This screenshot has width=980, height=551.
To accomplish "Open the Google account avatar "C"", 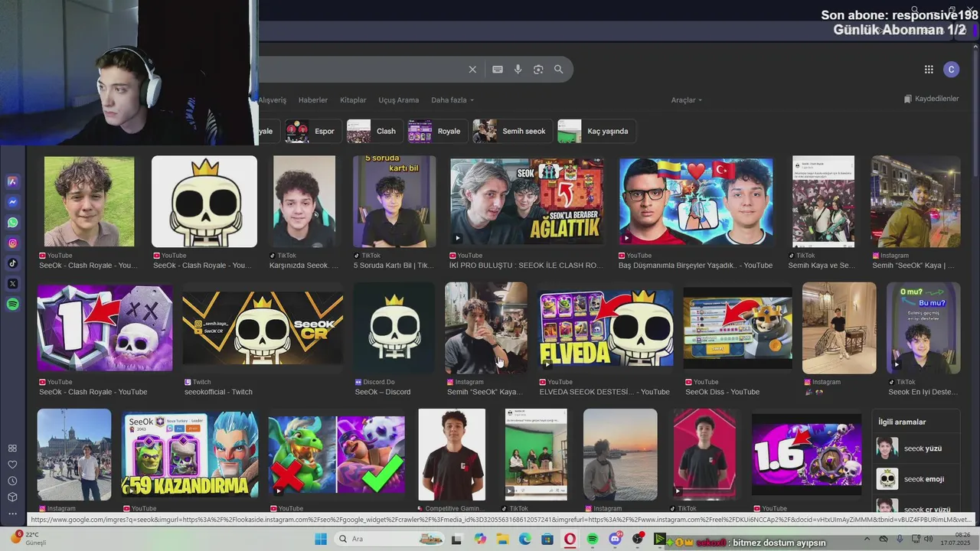I will tap(951, 70).
